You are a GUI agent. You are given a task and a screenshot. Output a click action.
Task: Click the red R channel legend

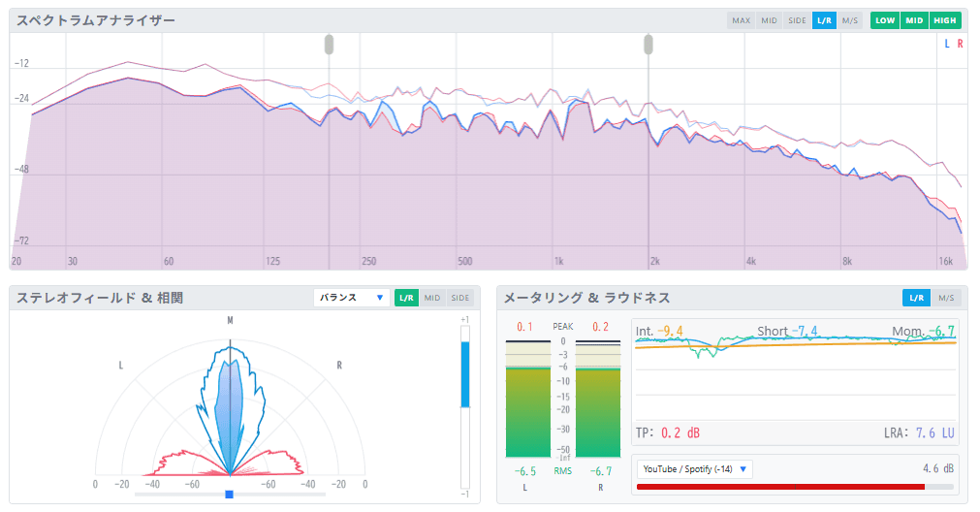coord(960,44)
